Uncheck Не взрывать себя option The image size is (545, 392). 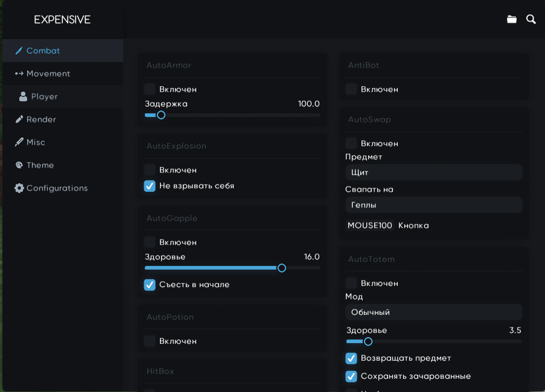[150, 186]
